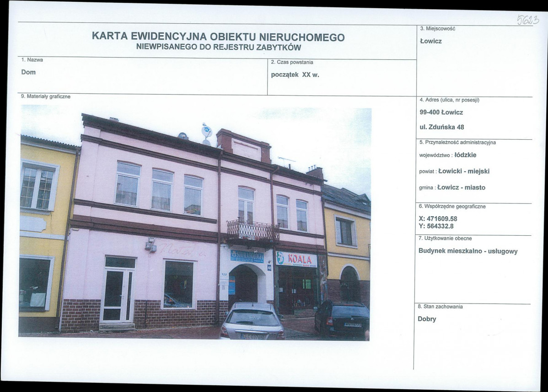Screen dimensions: 548x392
Task: Click the handwritten number 5623
Action: pyautogui.click(x=528, y=20)
